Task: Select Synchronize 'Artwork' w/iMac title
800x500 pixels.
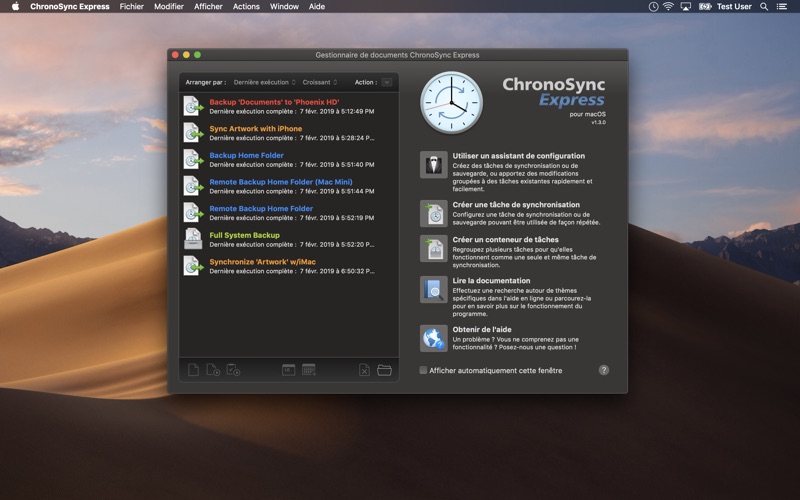Action: coord(262,262)
